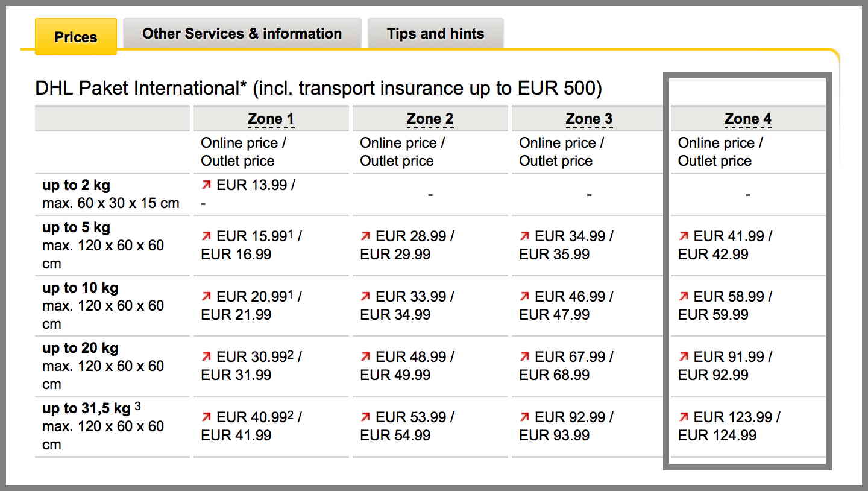
Task: Switch to Other Services & information tab
Action: [242, 33]
